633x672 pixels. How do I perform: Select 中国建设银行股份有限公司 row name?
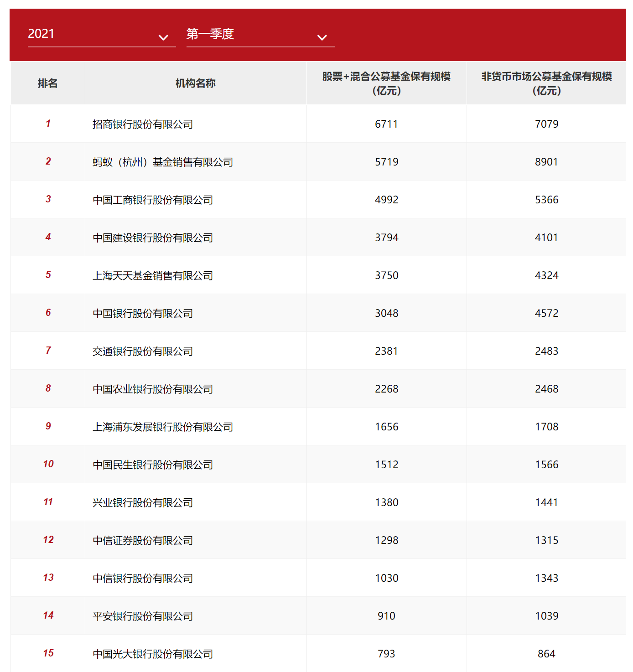coord(153,238)
